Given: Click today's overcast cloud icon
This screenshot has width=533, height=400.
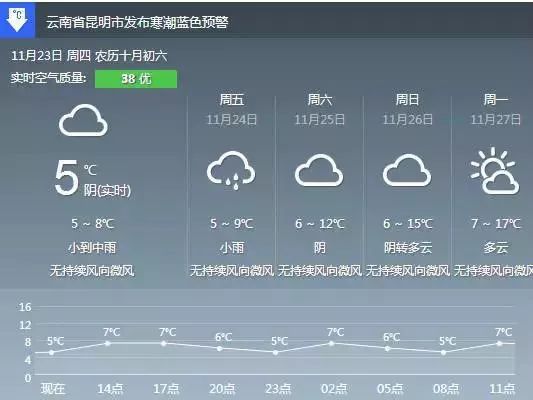Looking at the screenshot, I should pyautogui.click(x=83, y=121).
